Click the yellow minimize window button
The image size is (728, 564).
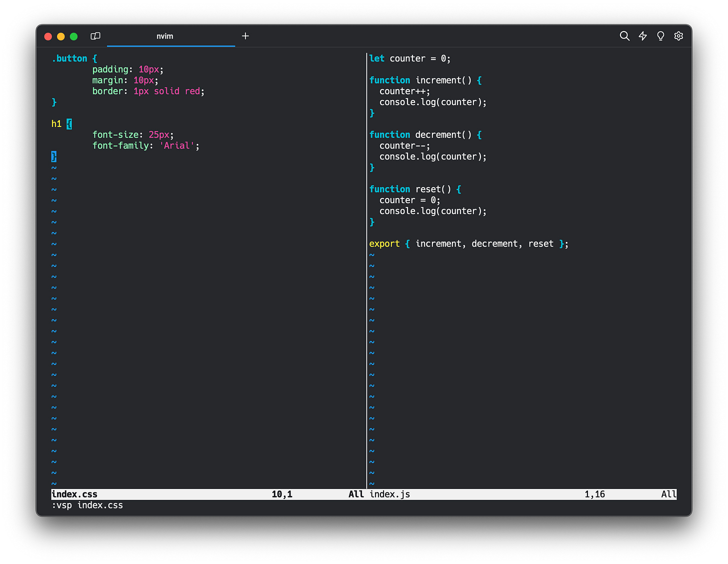(61, 36)
